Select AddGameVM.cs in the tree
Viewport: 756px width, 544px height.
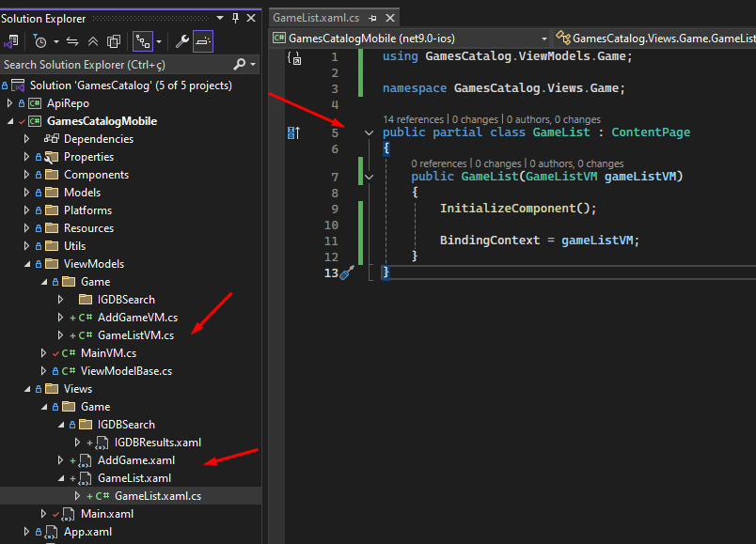pyautogui.click(x=137, y=318)
